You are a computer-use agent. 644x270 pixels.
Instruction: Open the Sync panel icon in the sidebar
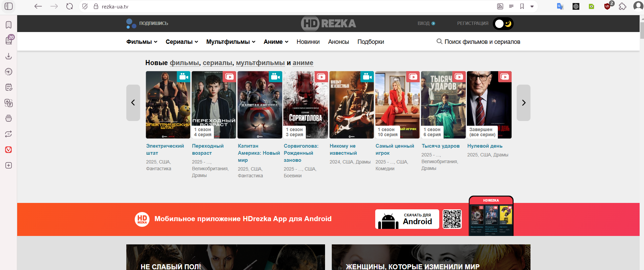point(9,134)
